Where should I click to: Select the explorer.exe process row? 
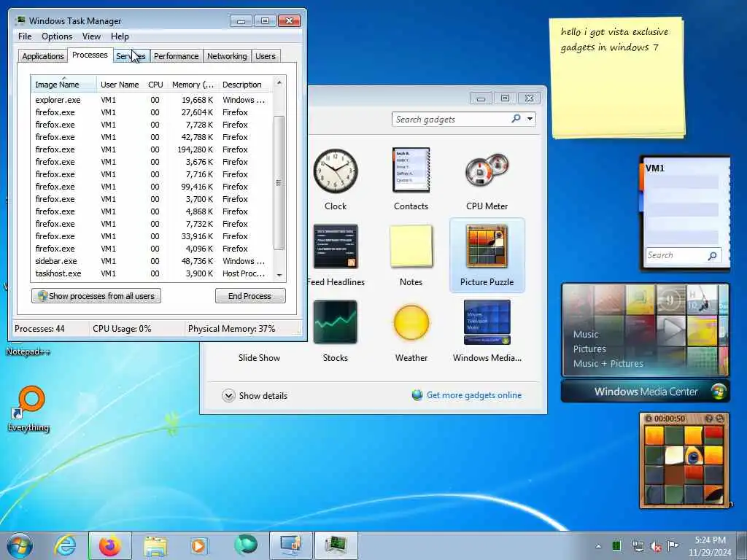coord(152,100)
